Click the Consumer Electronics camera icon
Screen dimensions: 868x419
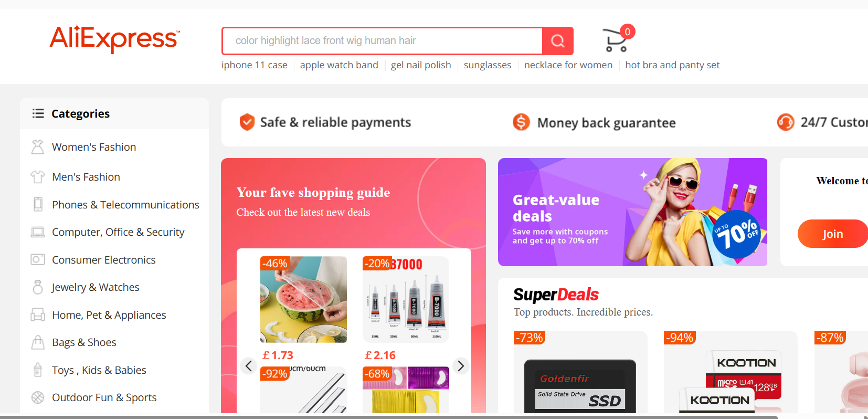pyautogui.click(x=37, y=259)
